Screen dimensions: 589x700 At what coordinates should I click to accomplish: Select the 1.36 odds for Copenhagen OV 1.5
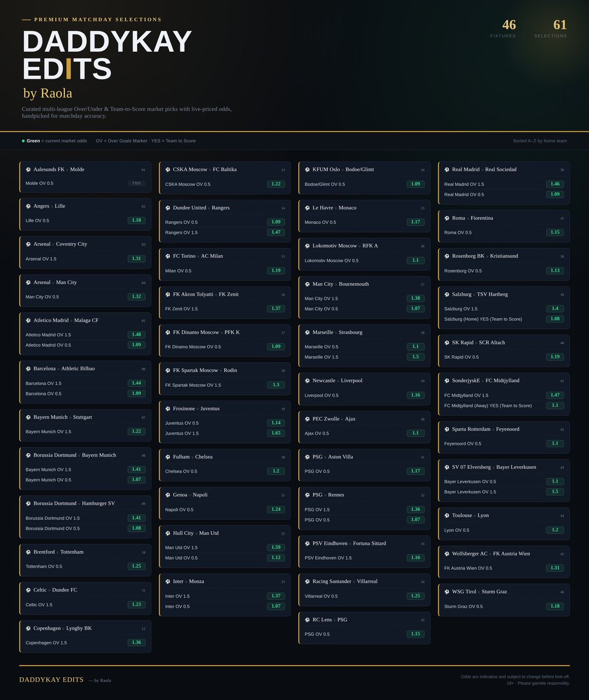pos(137,642)
